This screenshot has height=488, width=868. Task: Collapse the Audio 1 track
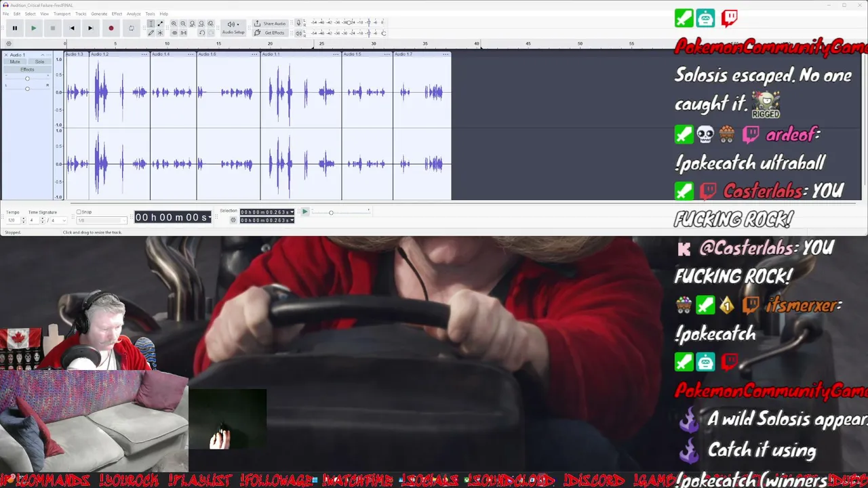tap(42, 54)
